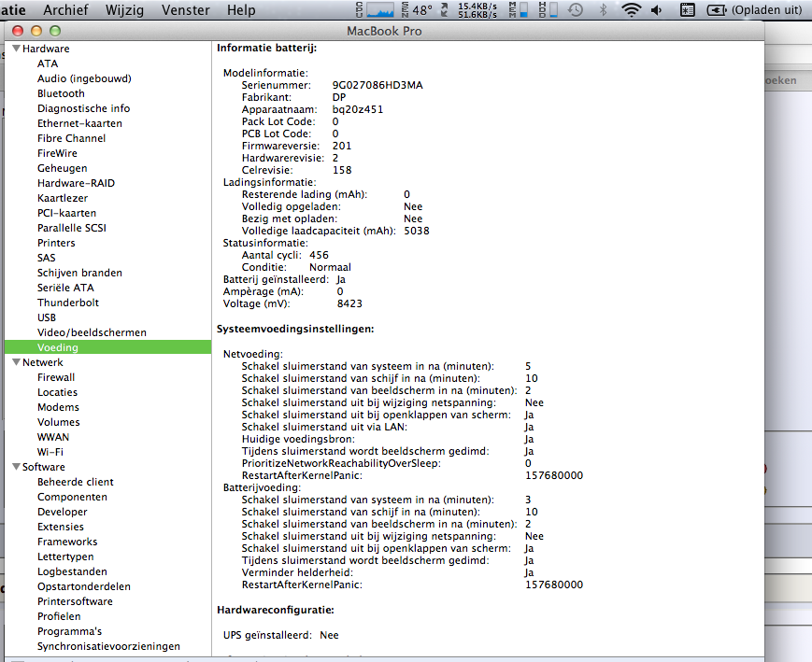812x662 pixels.
Task: Select Extensies under Software
Action: pyautogui.click(x=61, y=527)
